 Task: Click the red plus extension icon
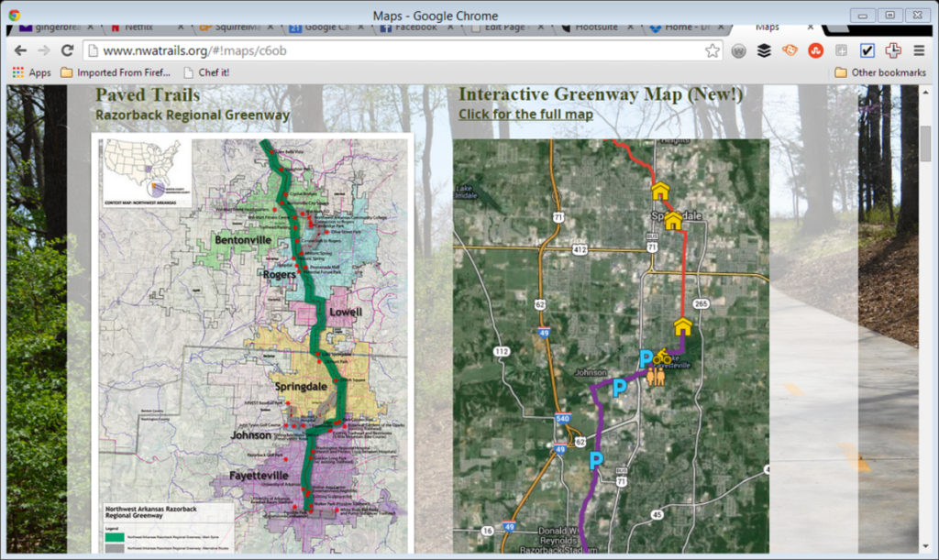[x=893, y=50]
